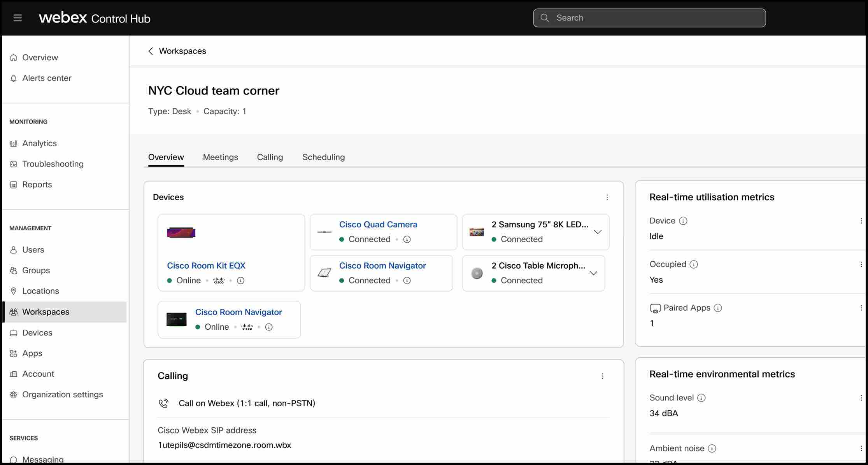Click the Groups icon in sidebar
Viewport: 868px width, 465px height.
coord(14,271)
